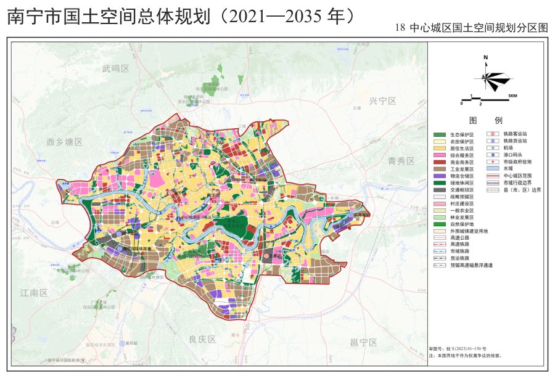Click the 交通枢纽区 gray swatch

(440, 190)
